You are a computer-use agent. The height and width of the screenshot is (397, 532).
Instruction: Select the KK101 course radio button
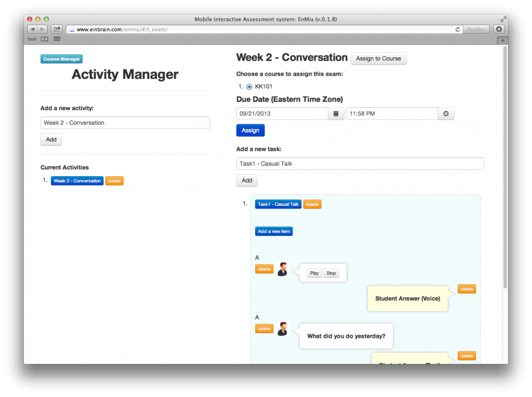tap(249, 87)
